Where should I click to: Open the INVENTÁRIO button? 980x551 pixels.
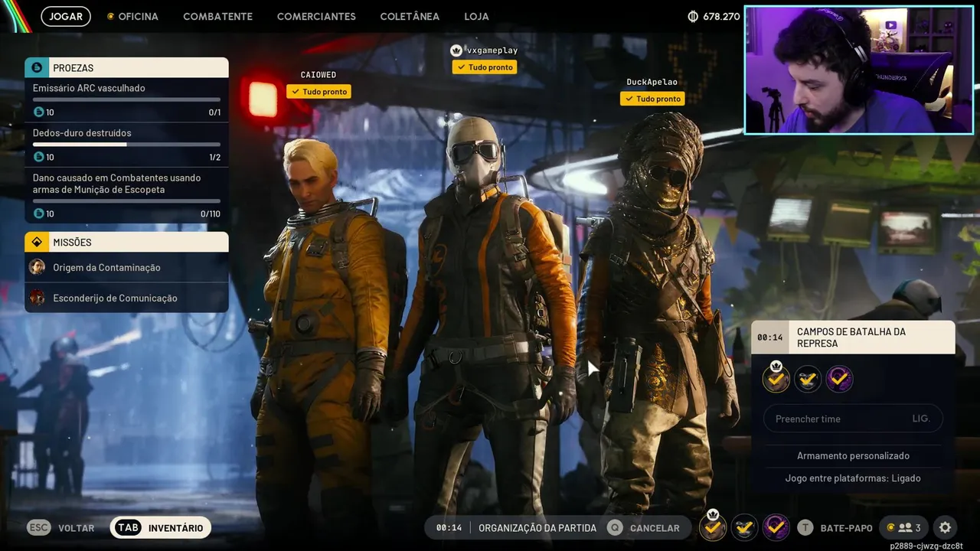(161, 527)
